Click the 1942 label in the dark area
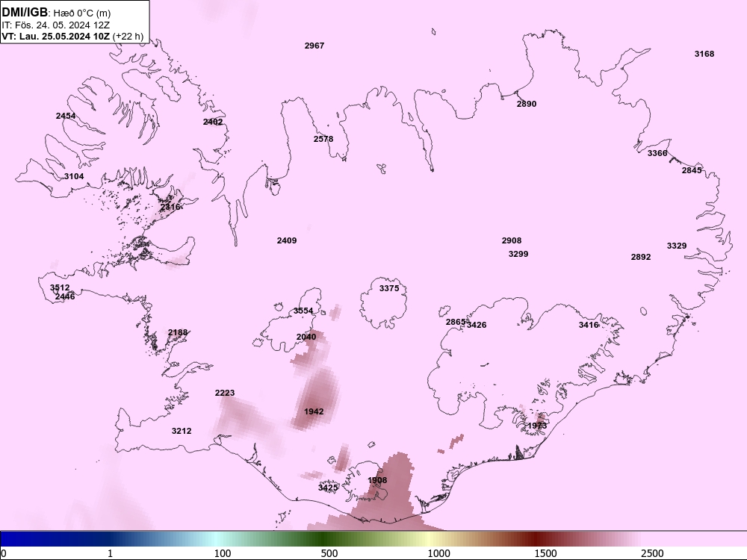The image size is (747, 560). [314, 411]
